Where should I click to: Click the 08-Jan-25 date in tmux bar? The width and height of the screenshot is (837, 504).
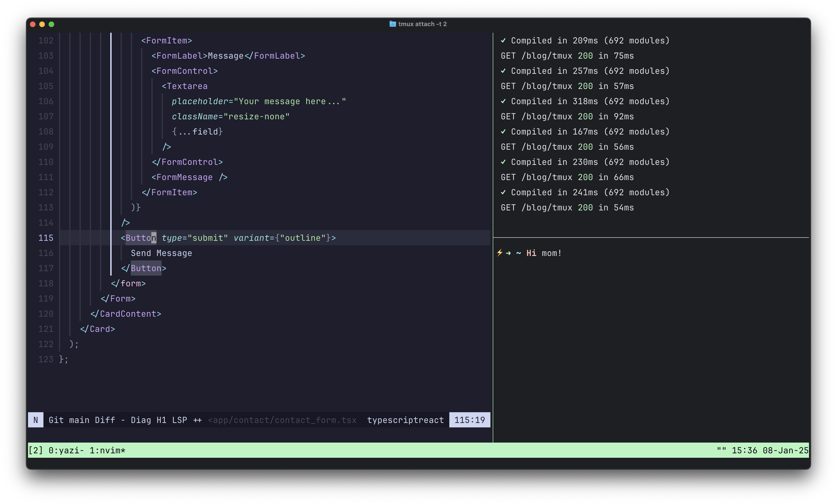(x=785, y=450)
